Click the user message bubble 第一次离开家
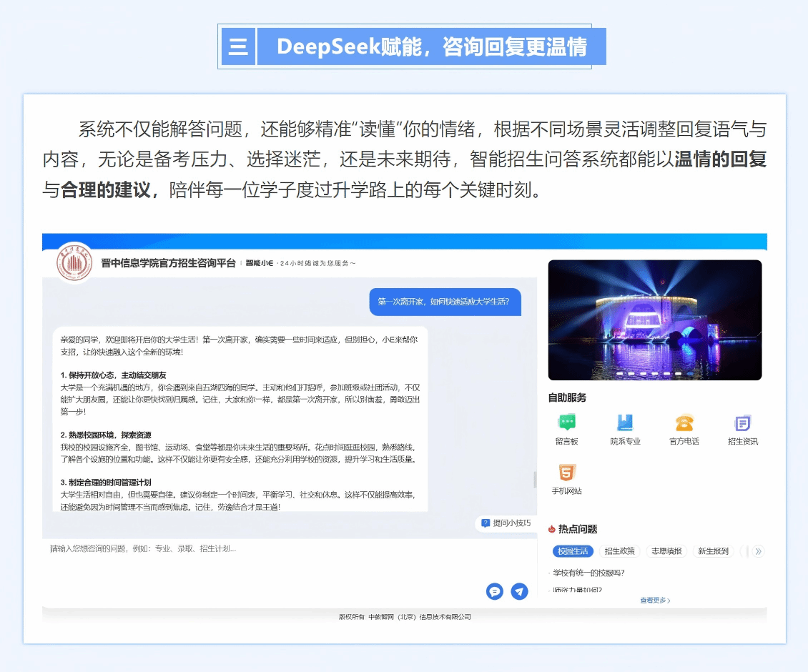This screenshot has width=808, height=672. point(445,302)
